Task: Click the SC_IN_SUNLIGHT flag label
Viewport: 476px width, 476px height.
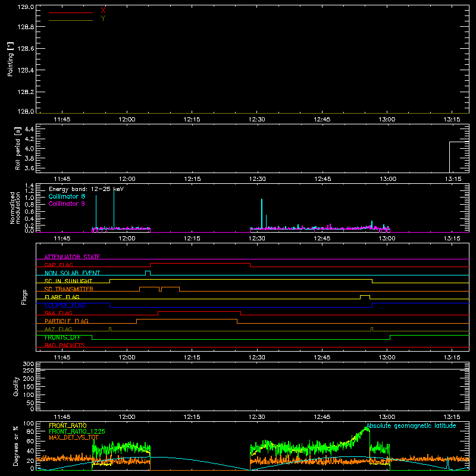Action: 68,281
